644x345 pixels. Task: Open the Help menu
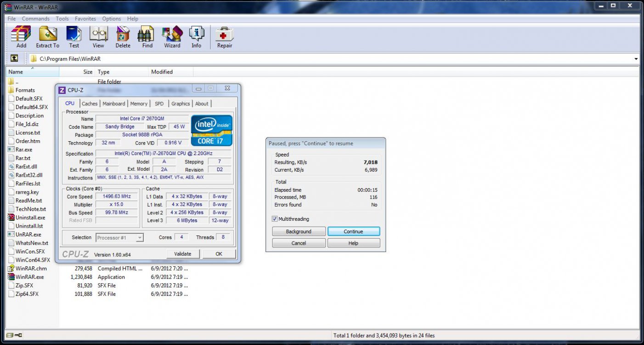click(x=133, y=19)
